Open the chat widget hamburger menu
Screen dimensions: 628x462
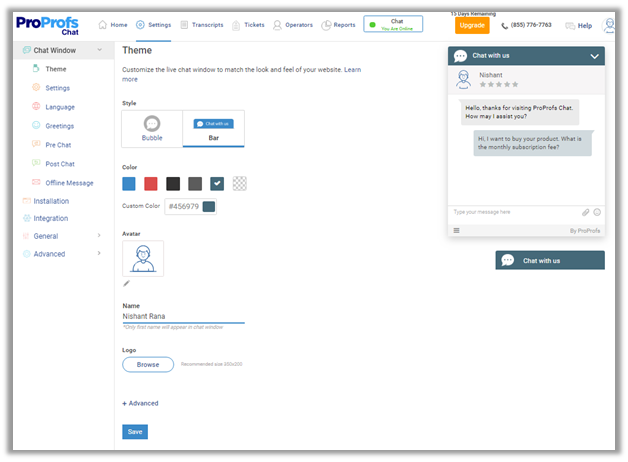[x=457, y=230]
